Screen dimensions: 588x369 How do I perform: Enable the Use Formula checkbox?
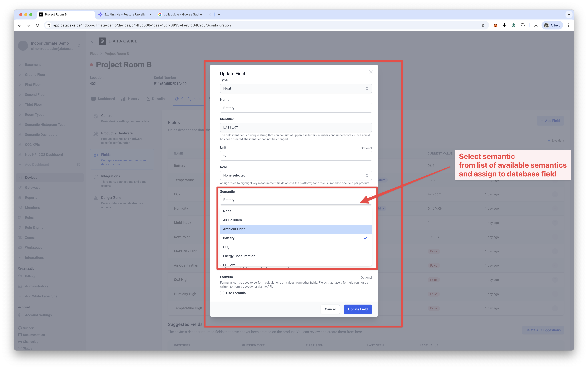[222, 293]
